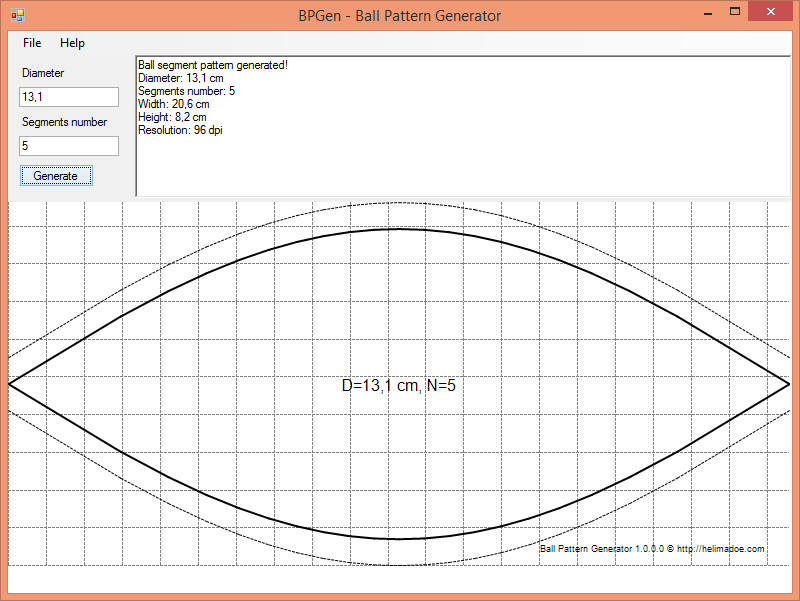
Task: Click the BPGen application icon in title bar
Action: (x=18, y=15)
